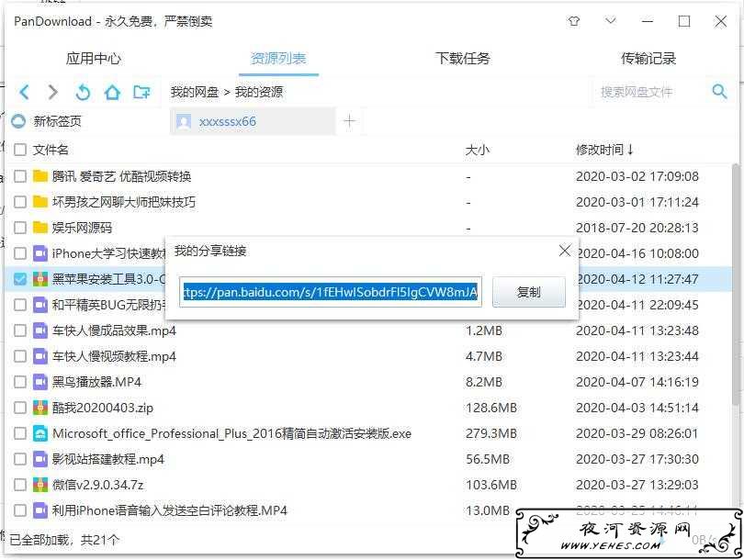This screenshot has height=560, width=744.
Task: Click exe icon of Microsoft_office_Professional_Plus_2016
Action: 40,433
